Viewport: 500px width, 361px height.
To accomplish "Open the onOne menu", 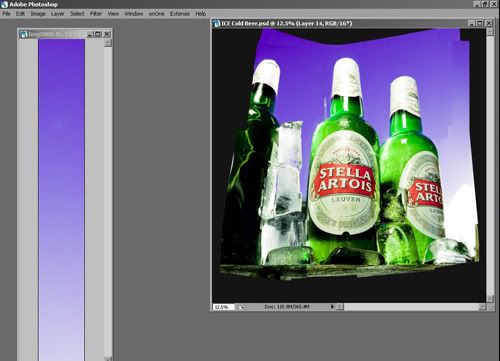I will pyautogui.click(x=156, y=14).
